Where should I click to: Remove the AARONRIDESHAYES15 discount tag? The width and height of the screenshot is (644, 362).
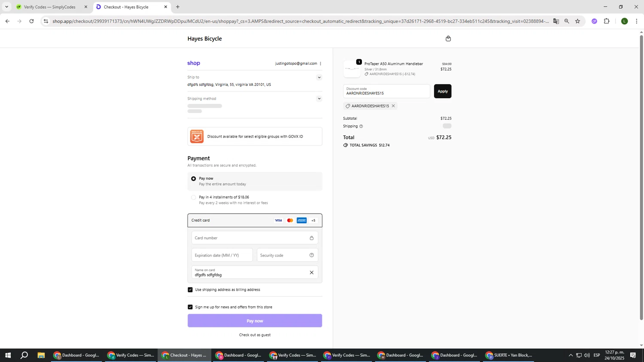[x=393, y=106]
